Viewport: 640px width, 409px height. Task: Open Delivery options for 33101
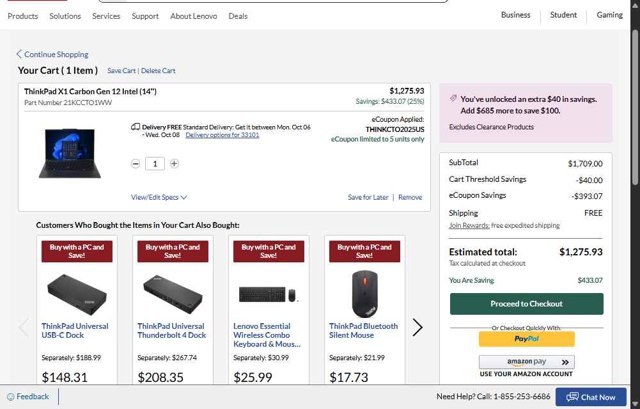(222, 135)
